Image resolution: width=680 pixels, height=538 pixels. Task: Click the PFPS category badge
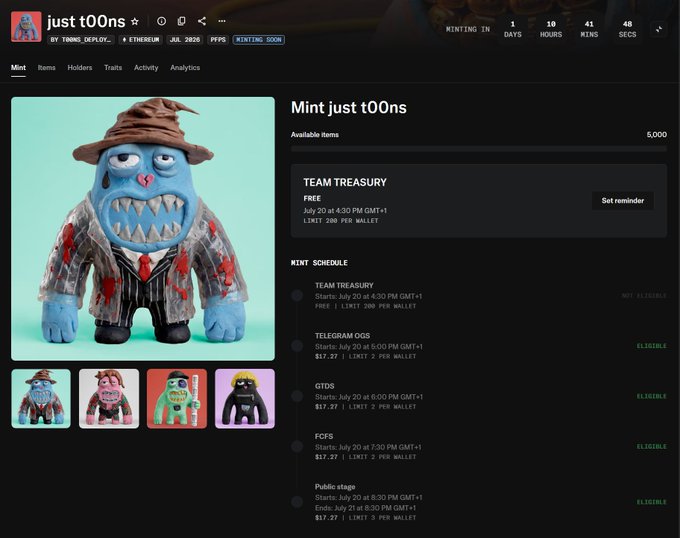[218, 40]
